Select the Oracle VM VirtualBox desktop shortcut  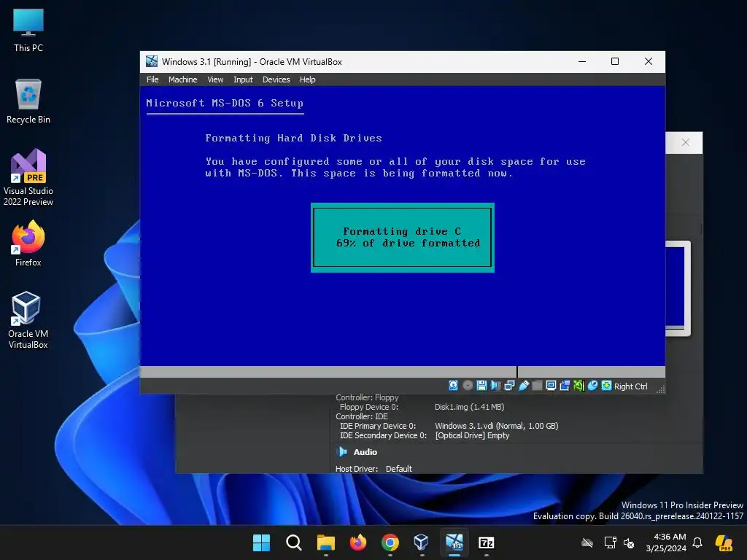click(28, 320)
